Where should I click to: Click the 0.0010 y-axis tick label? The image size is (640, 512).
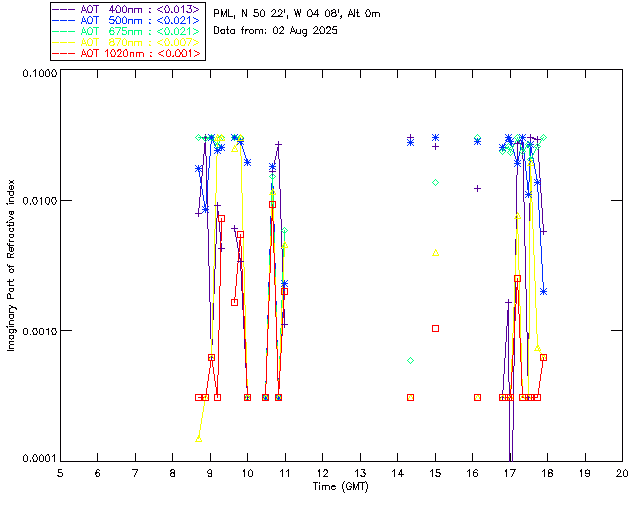coord(36,330)
